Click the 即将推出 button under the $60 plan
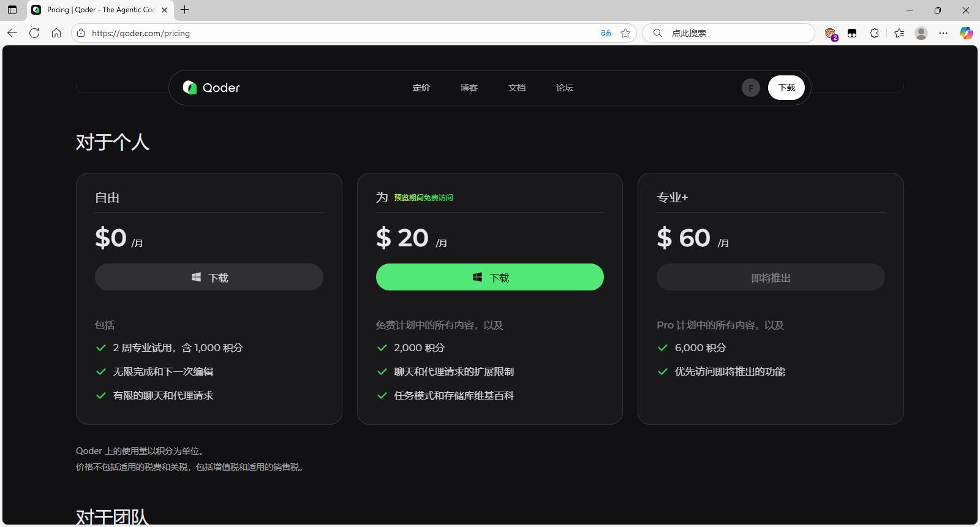The height and width of the screenshot is (527, 980). coord(771,277)
